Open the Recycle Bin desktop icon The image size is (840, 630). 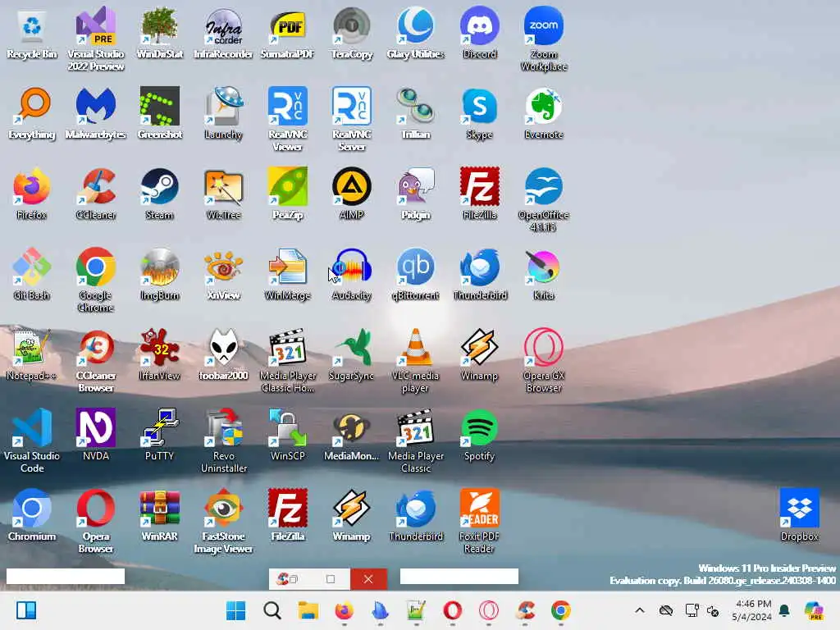click(32, 33)
